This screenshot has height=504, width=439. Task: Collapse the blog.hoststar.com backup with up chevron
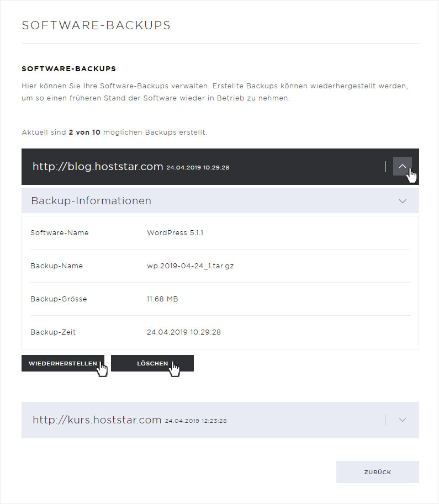click(402, 166)
